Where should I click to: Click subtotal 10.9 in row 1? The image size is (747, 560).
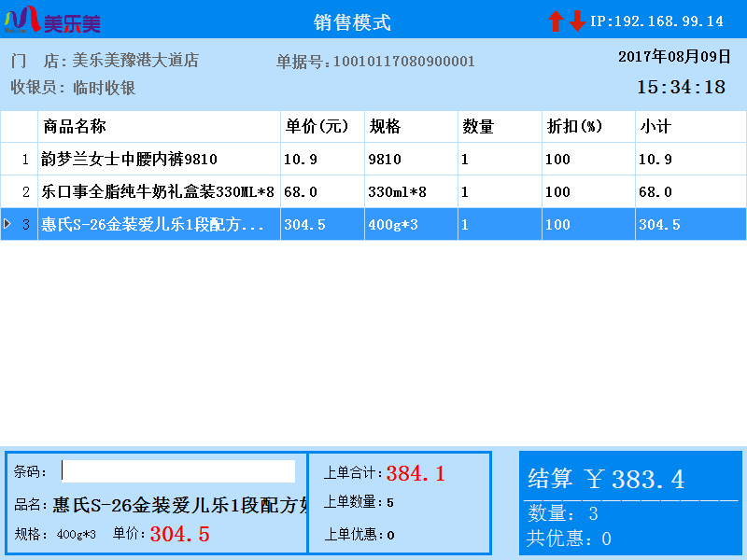click(x=691, y=159)
